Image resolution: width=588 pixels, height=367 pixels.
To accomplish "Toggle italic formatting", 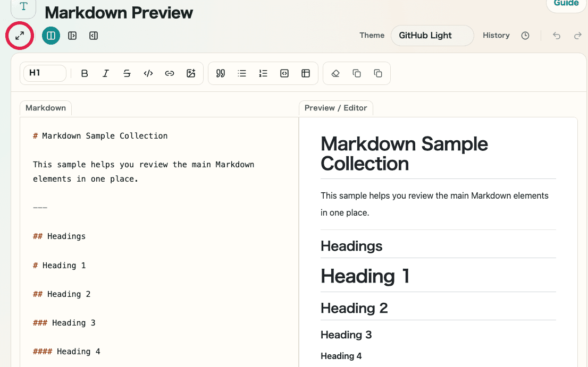I will (106, 73).
